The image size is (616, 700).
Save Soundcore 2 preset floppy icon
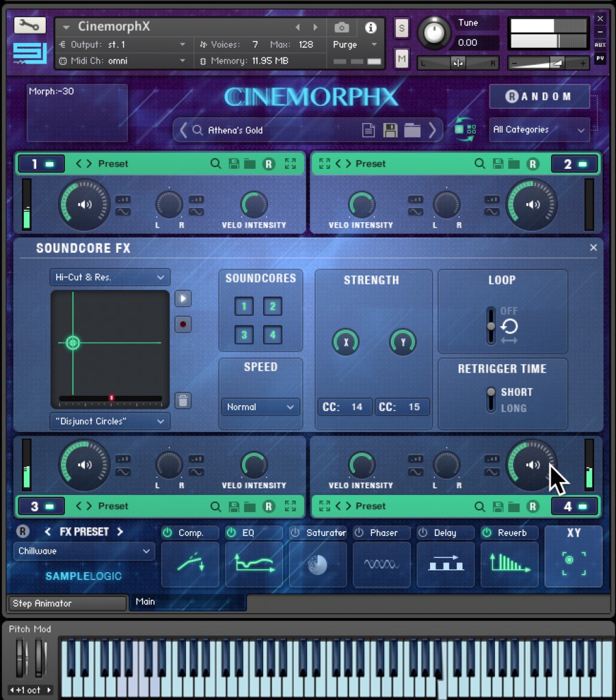[498, 164]
